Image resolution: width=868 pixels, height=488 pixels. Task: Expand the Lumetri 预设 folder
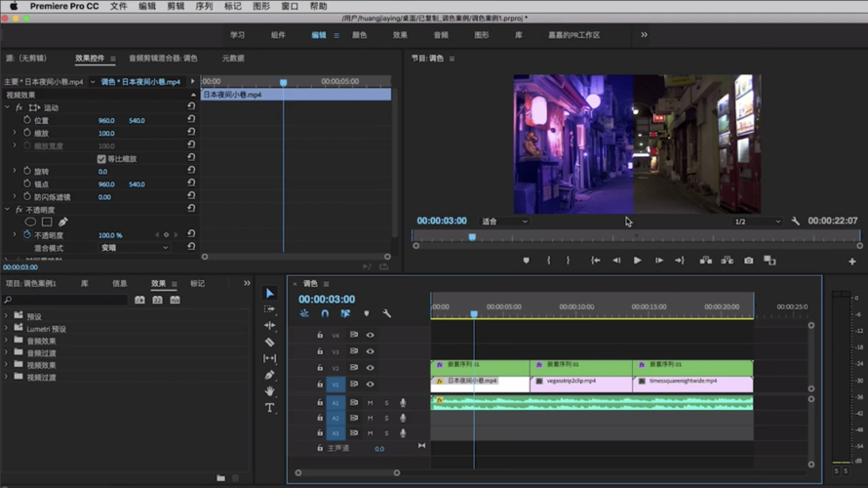(x=8, y=329)
